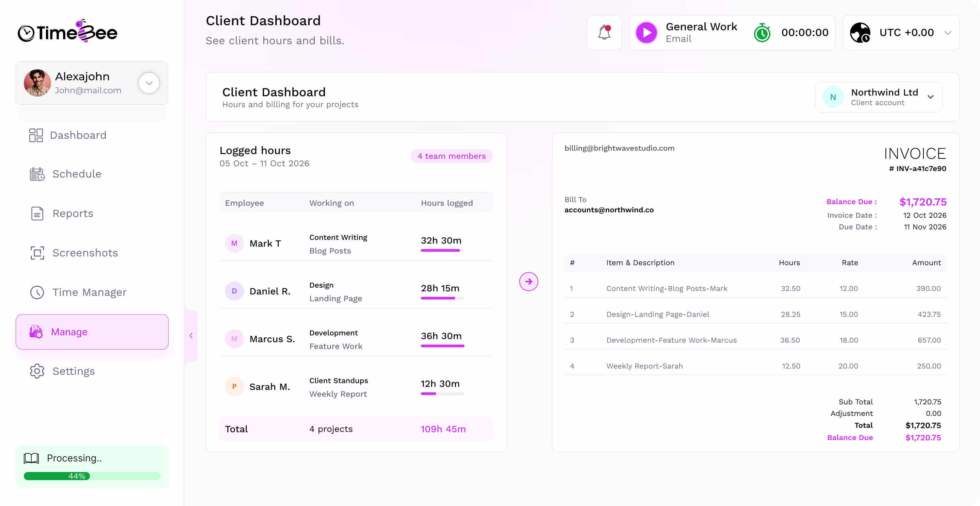Select the Design-Landing Page-Daniel invoice row
Image resolution: width=980 pixels, height=506 pixels.
tap(756, 315)
